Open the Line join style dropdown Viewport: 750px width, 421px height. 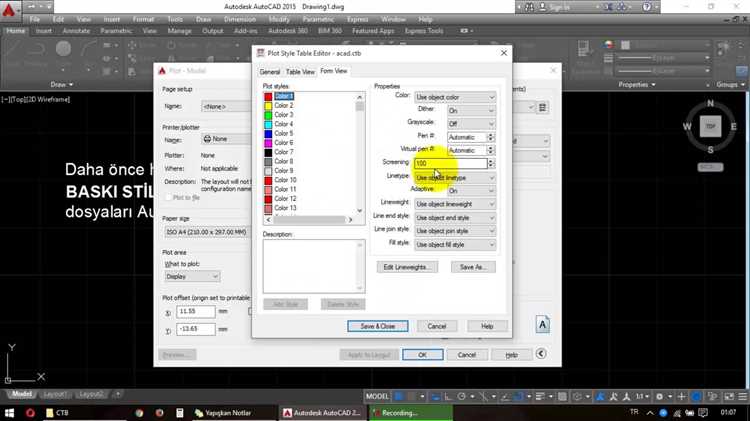click(455, 231)
